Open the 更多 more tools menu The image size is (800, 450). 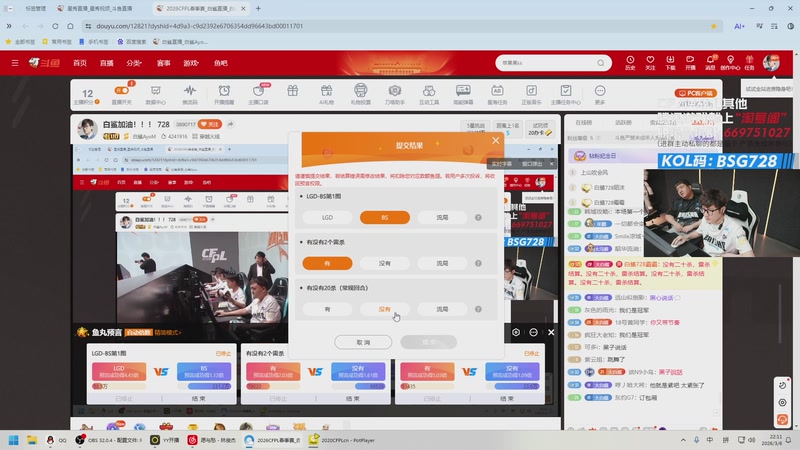click(600, 94)
